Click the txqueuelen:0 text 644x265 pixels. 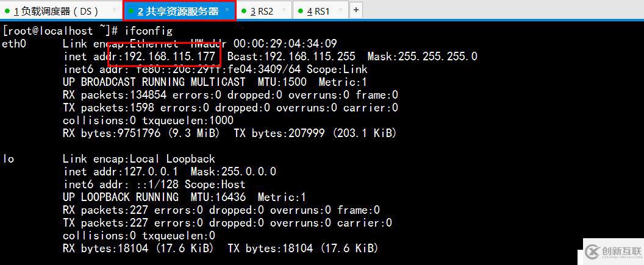click(x=179, y=236)
